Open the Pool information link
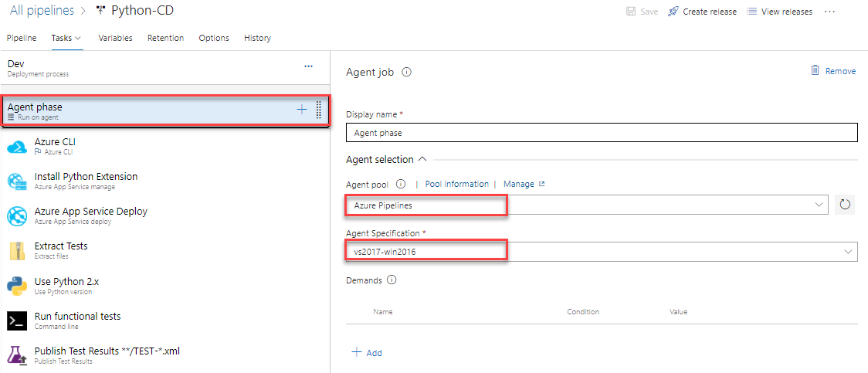This screenshot has width=868, height=373. (x=456, y=184)
